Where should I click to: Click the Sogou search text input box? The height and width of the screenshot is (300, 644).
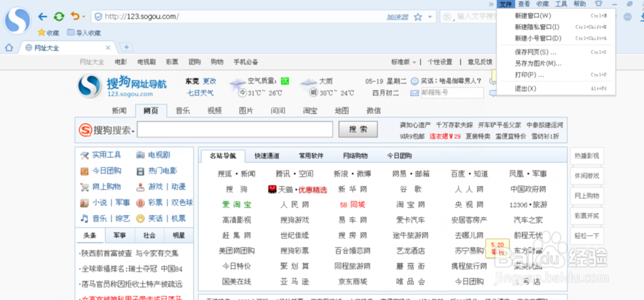235,129
